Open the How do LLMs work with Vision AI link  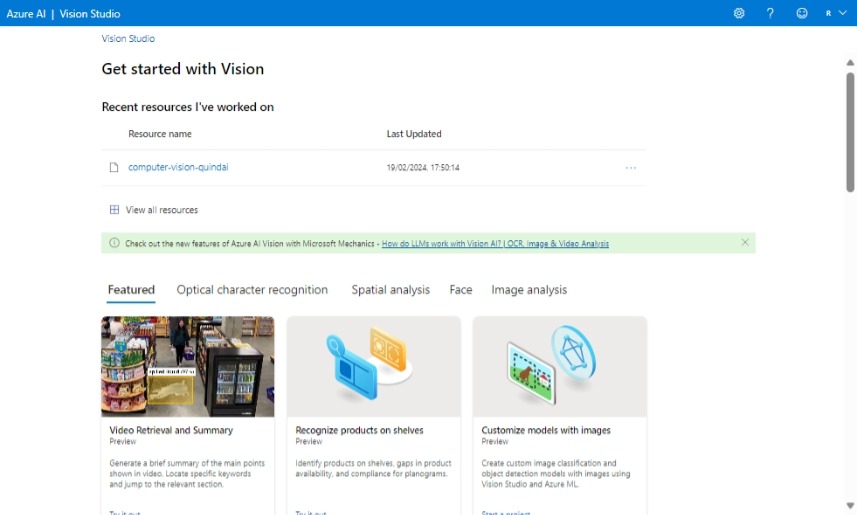[x=495, y=244]
